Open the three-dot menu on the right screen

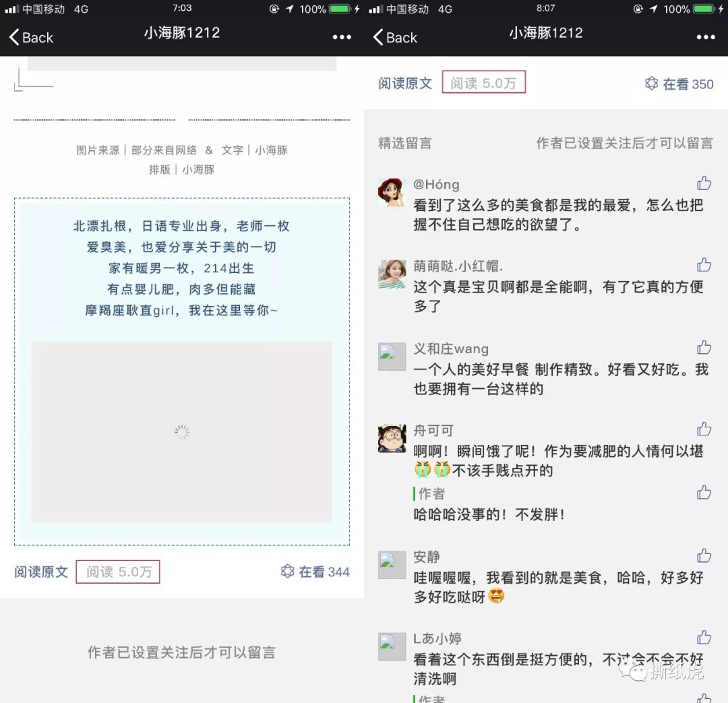click(706, 38)
